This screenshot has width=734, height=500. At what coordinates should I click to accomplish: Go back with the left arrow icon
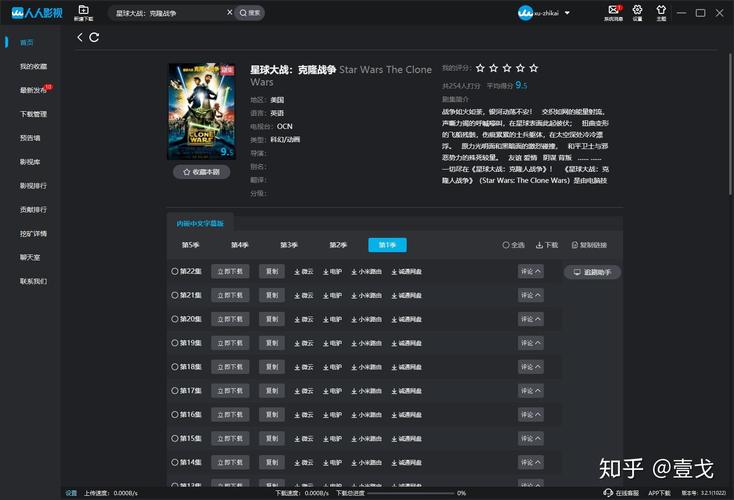pos(80,37)
